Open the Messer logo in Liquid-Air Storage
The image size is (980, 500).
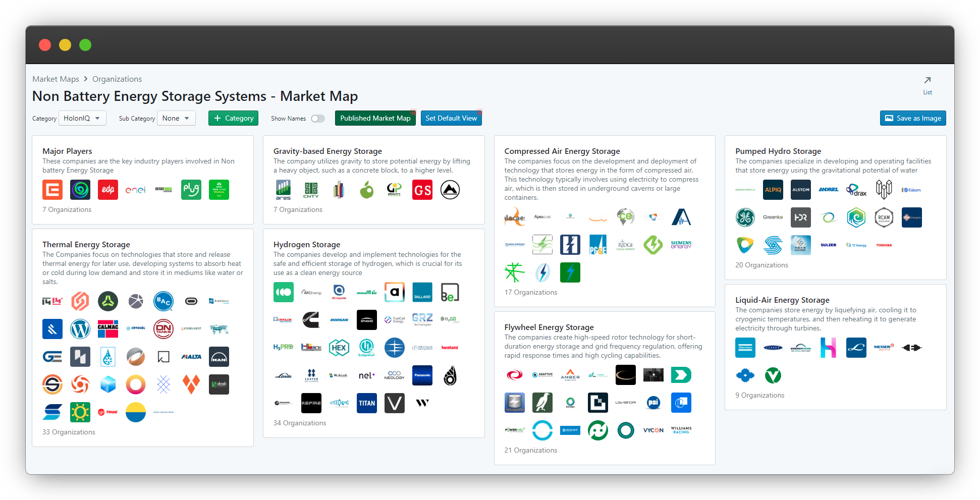pyautogui.click(x=884, y=348)
